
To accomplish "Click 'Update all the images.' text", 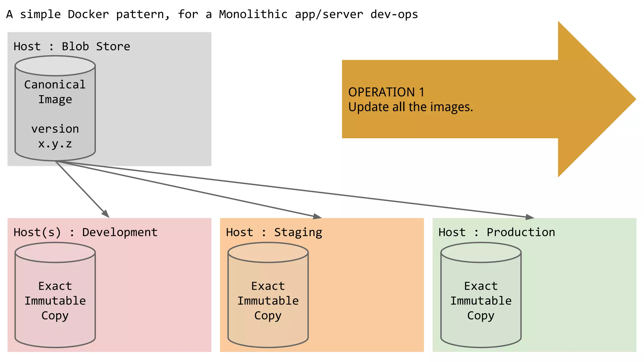I will tap(410, 107).
